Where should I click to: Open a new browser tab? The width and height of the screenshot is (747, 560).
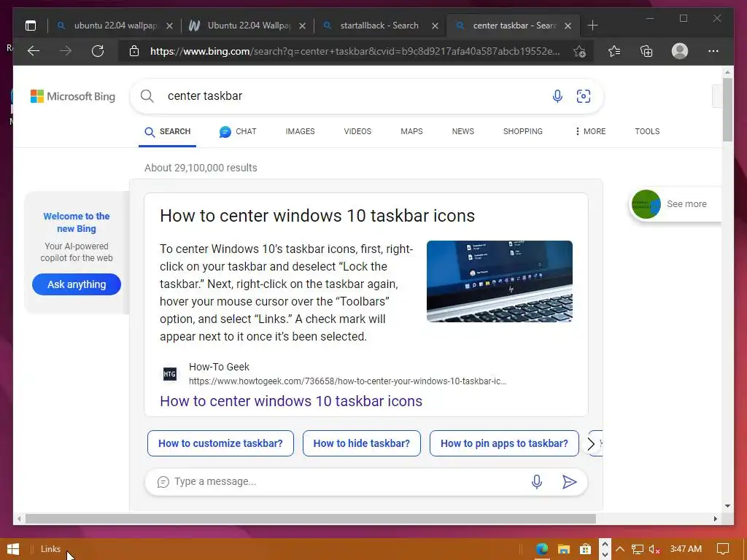tap(592, 26)
